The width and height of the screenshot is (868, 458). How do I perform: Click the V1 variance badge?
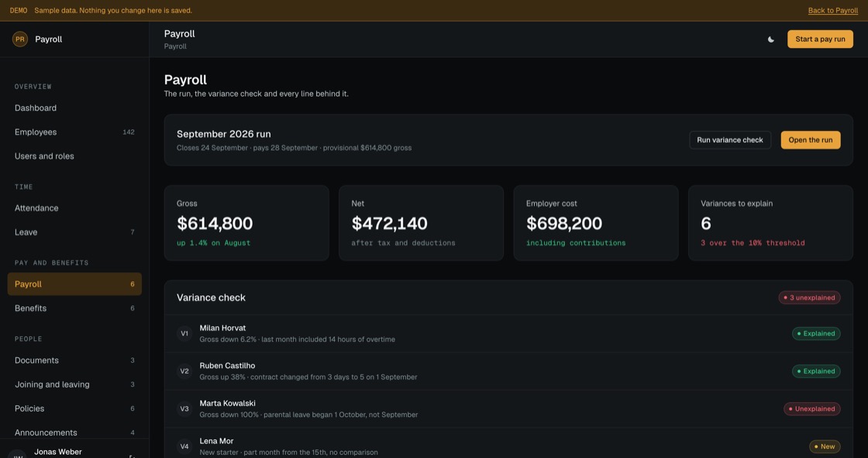click(184, 333)
